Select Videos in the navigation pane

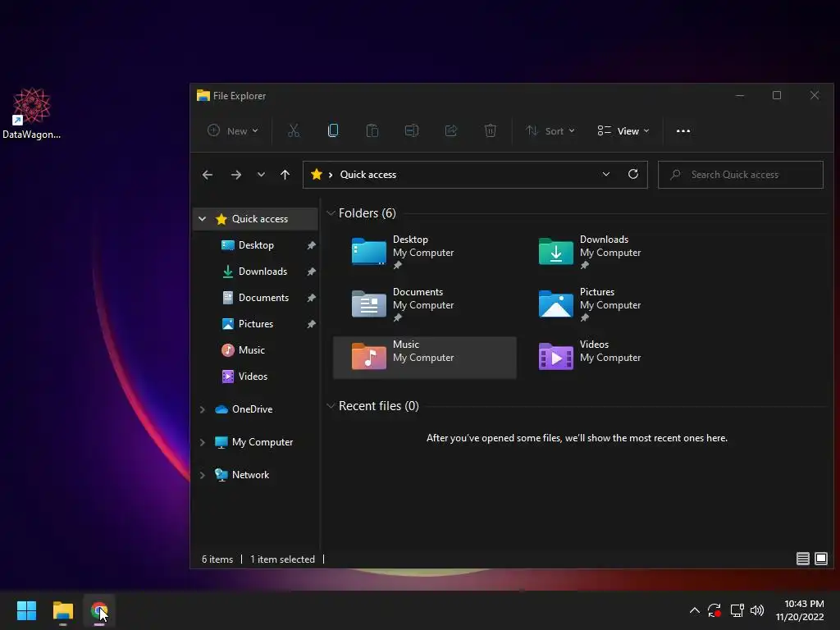(253, 376)
